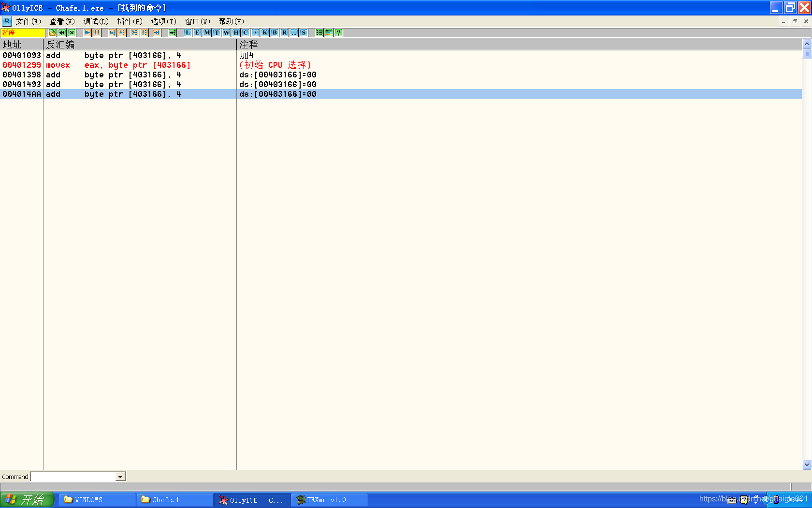Focus the Command input field

(73, 477)
